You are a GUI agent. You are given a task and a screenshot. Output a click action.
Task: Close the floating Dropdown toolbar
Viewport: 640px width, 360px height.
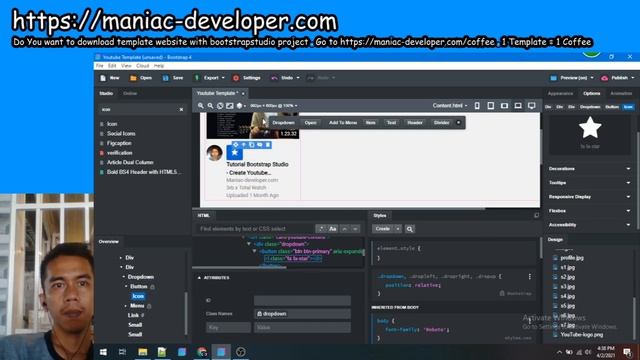tap(458, 122)
